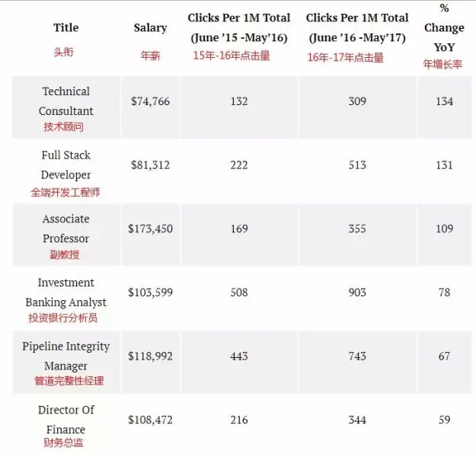
Task: Click the $118,992 salary cell
Action: [x=150, y=356]
